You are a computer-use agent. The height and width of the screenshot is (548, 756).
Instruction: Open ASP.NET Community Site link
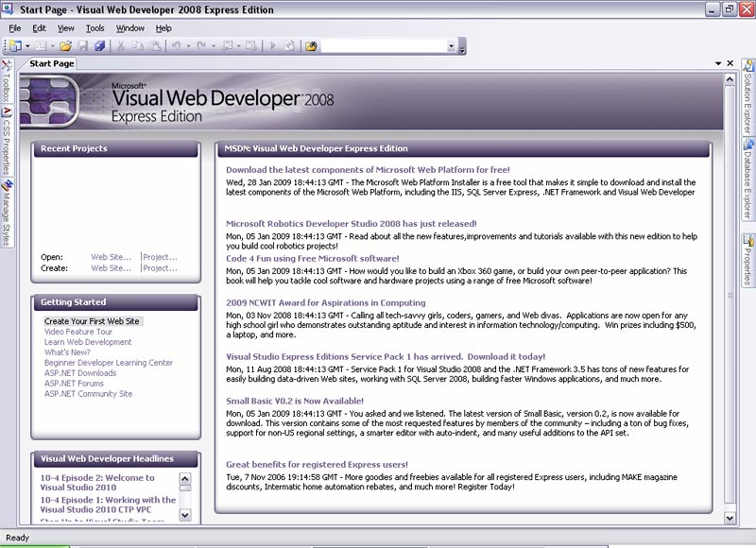coord(88,394)
